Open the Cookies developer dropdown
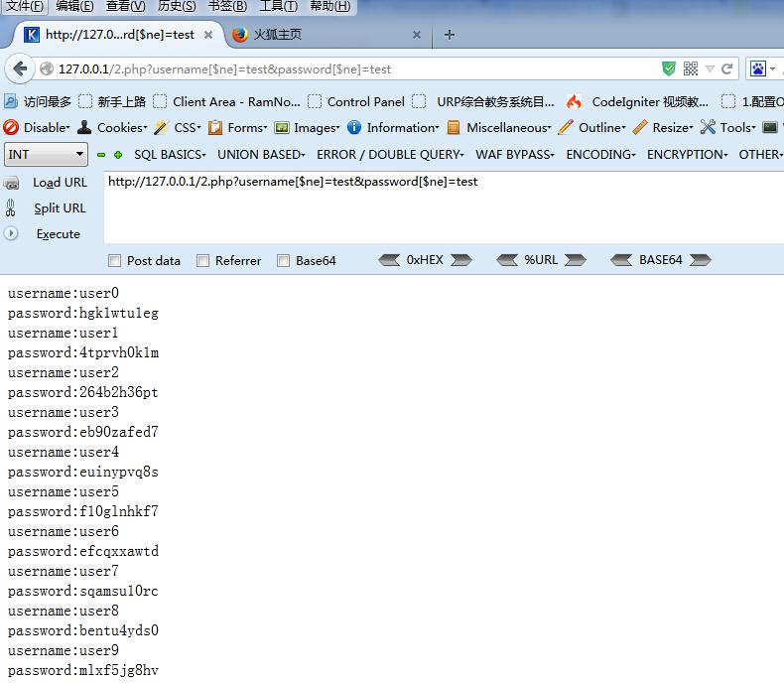784x684 pixels. coord(112,128)
